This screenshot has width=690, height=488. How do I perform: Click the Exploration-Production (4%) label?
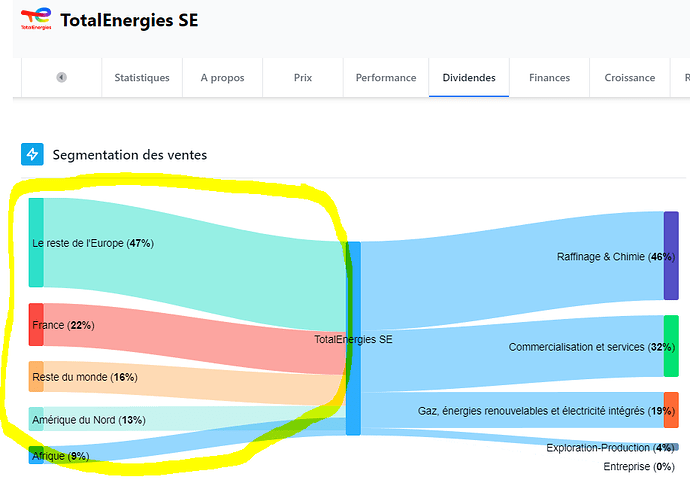pos(610,448)
